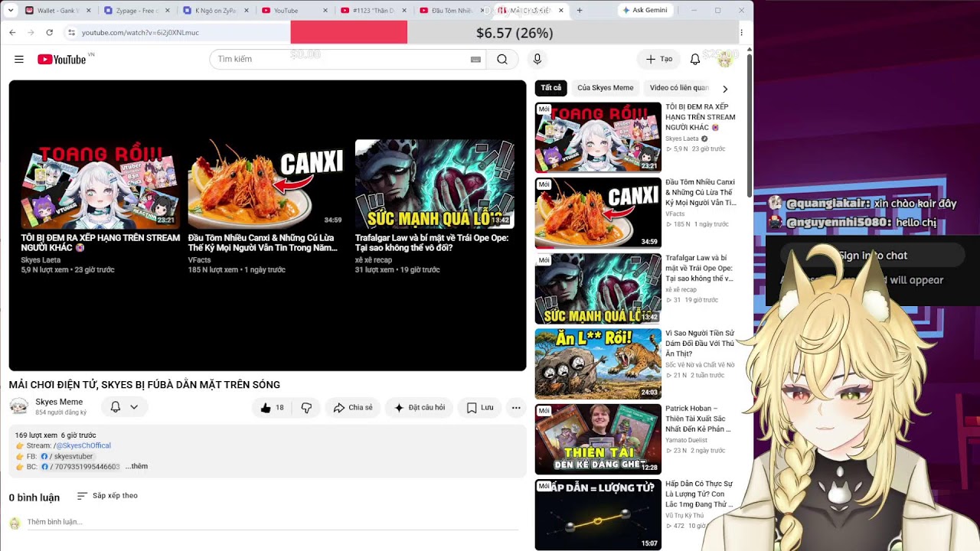This screenshot has height=551, width=980.
Task: Close the currently active browser tab
Action: click(x=561, y=11)
